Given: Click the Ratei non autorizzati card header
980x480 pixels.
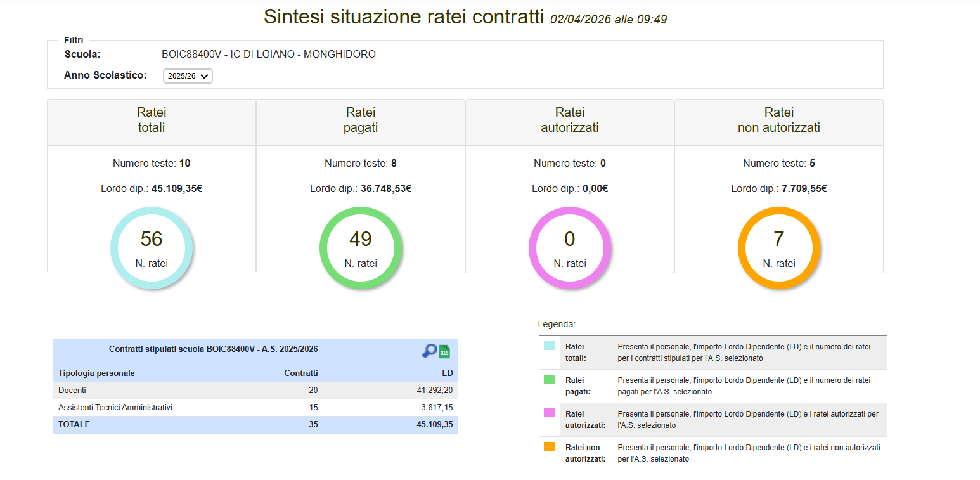Looking at the screenshot, I should 779,120.
